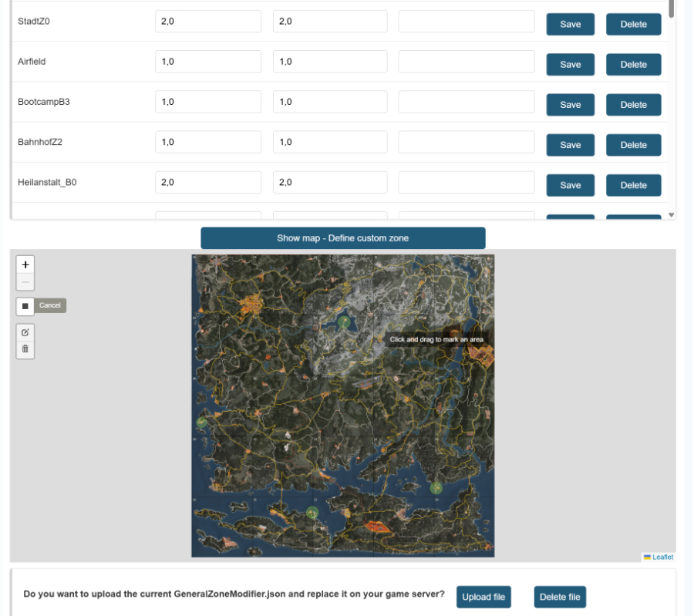The height and width of the screenshot is (616, 694).
Task: Zoom out on the map
Action: point(25,281)
